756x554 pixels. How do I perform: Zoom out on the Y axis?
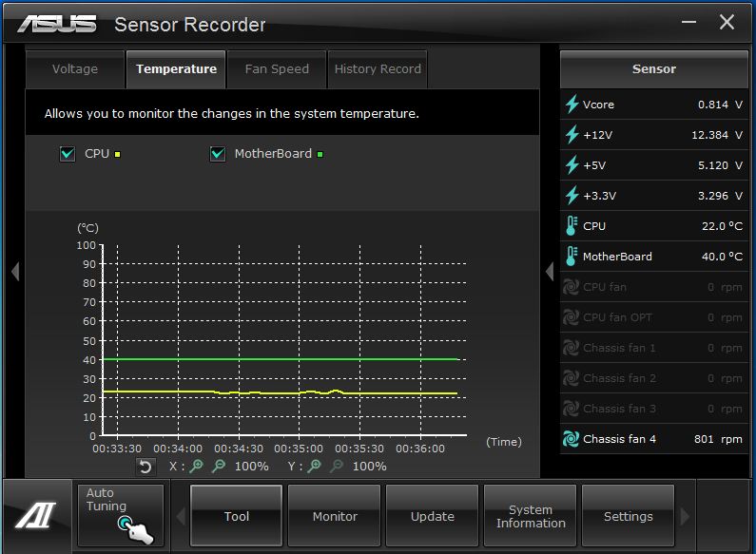337,466
